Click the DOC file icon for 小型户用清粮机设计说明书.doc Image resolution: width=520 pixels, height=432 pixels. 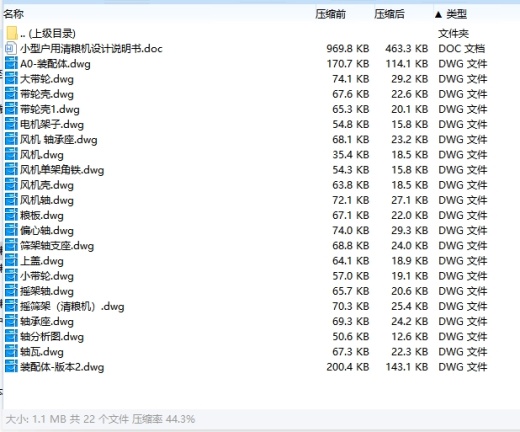click(x=11, y=49)
